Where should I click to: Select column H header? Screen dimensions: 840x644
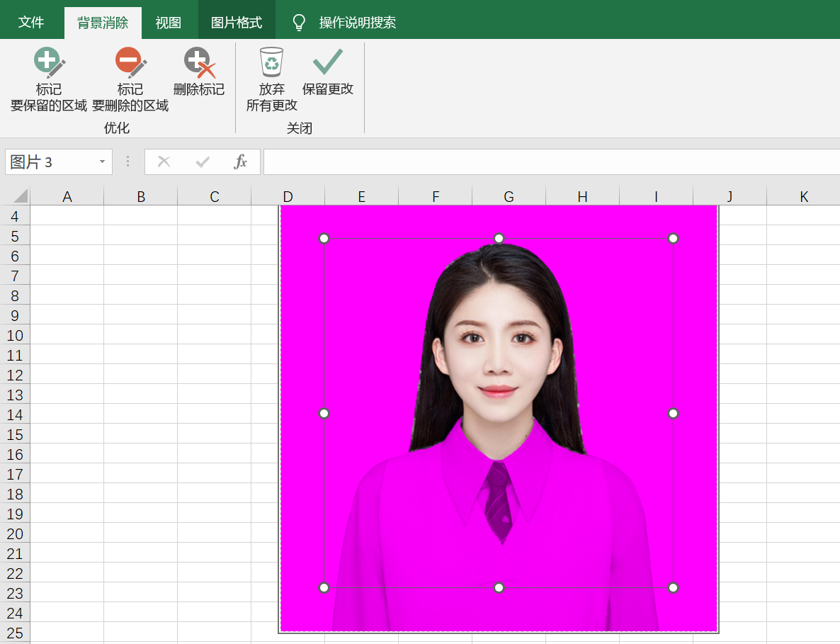(582, 196)
